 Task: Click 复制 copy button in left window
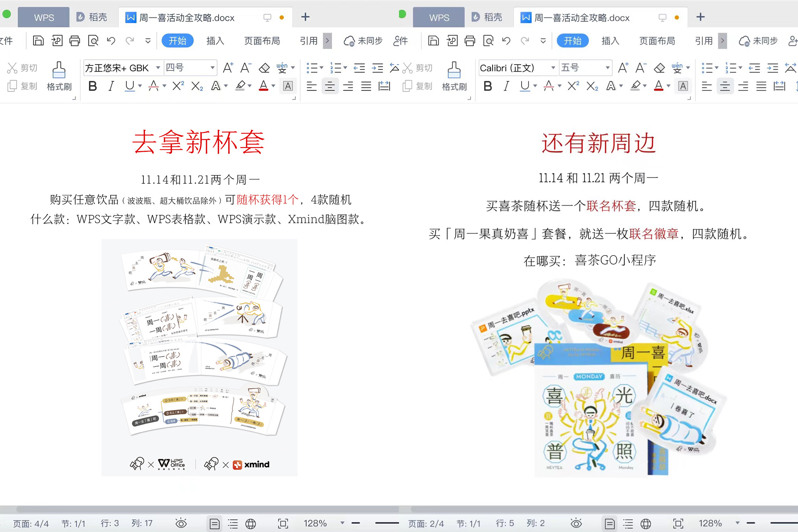point(22,86)
